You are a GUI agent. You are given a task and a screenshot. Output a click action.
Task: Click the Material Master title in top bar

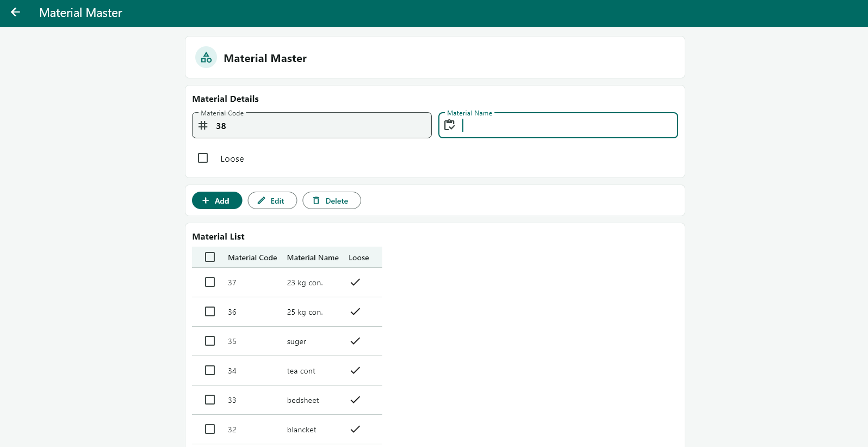coord(80,13)
